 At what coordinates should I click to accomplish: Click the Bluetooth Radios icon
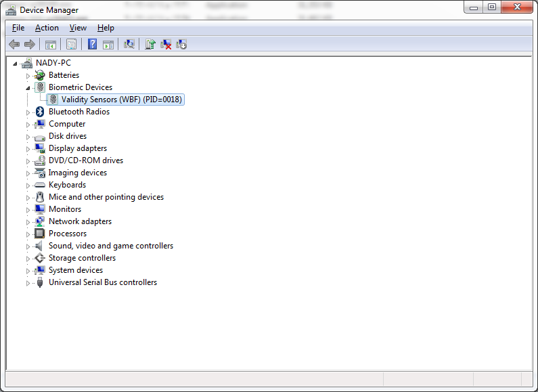pyautogui.click(x=40, y=112)
